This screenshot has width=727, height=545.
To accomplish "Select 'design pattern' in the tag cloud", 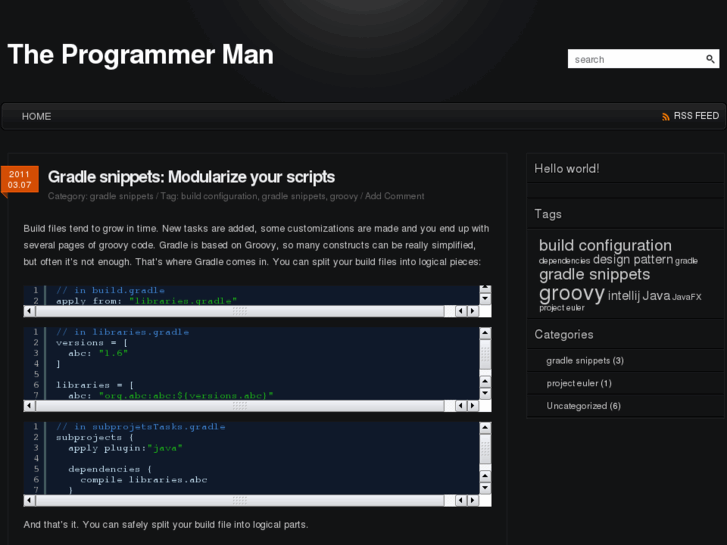I will click(x=633, y=259).
